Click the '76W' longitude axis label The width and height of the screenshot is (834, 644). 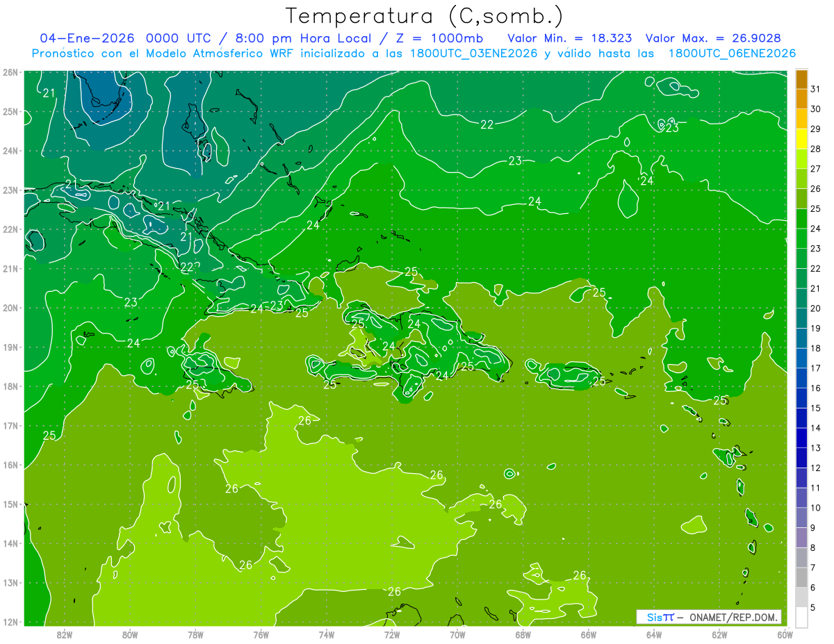pos(261,634)
